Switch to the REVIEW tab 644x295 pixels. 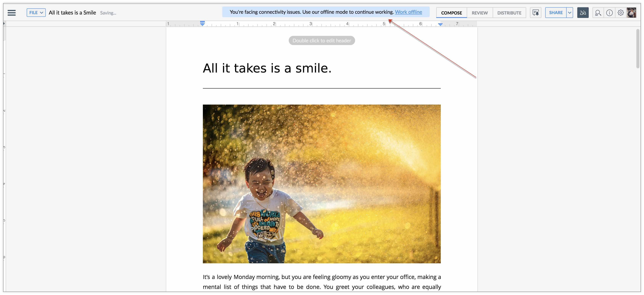(x=479, y=13)
